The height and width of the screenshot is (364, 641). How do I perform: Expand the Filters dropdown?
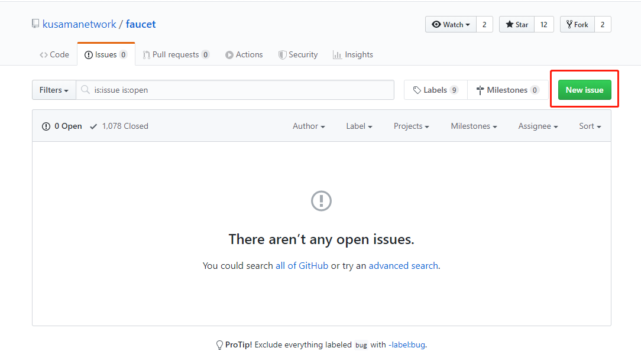[x=54, y=90]
